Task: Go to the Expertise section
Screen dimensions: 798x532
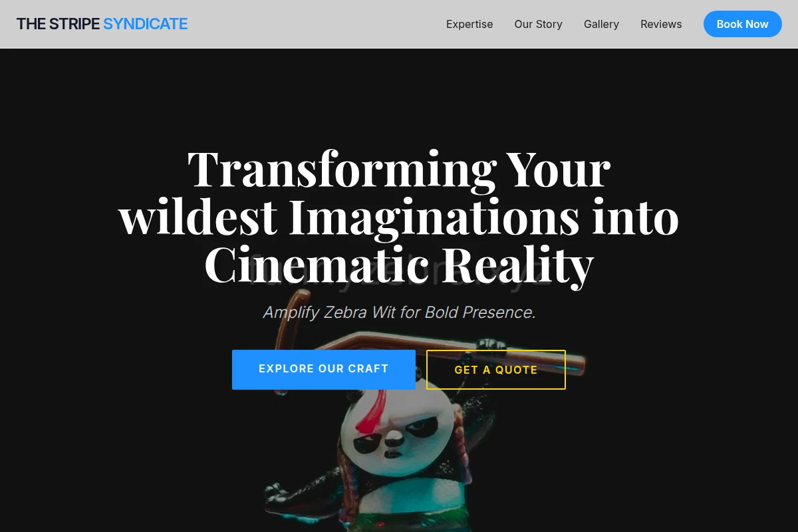Action: [x=469, y=24]
